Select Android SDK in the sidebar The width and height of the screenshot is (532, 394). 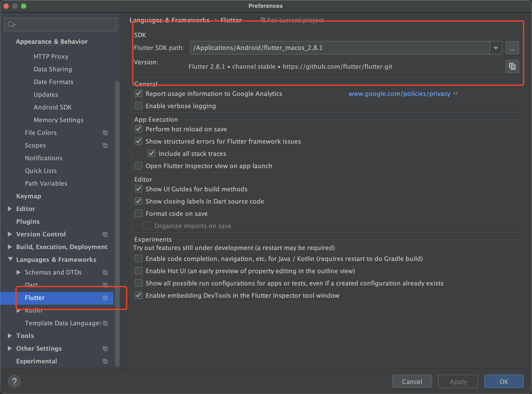[53, 107]
